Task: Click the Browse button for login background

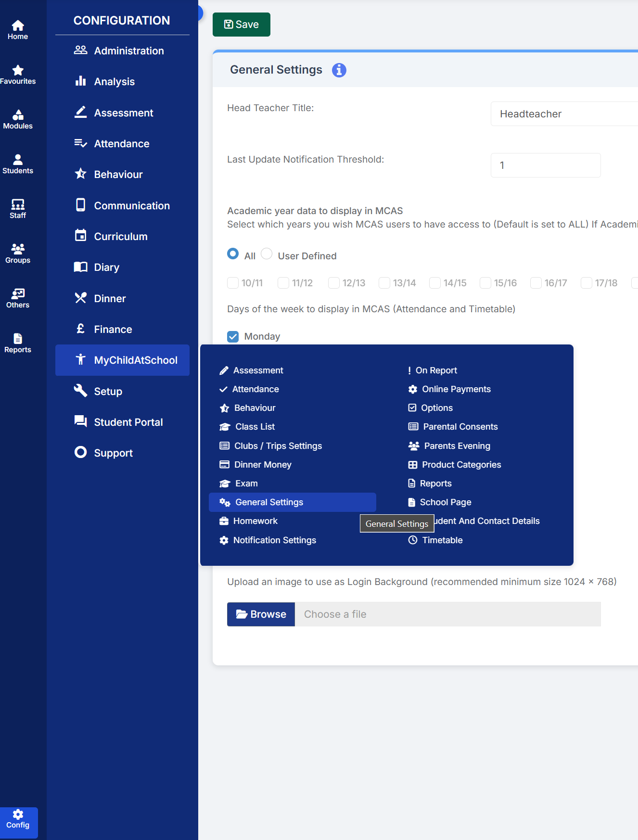Action: 261,614
